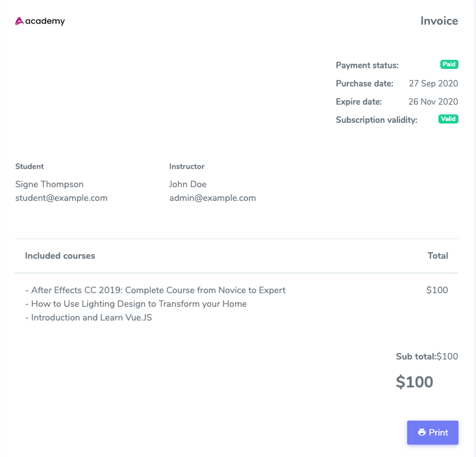Click the large $100 grand total
476x457 pixels.
(x=414, y=382)
